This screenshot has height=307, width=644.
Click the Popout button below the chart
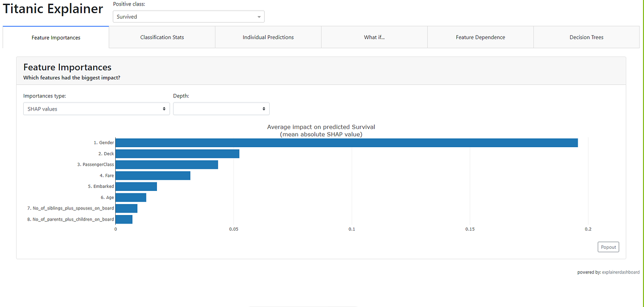608,247
